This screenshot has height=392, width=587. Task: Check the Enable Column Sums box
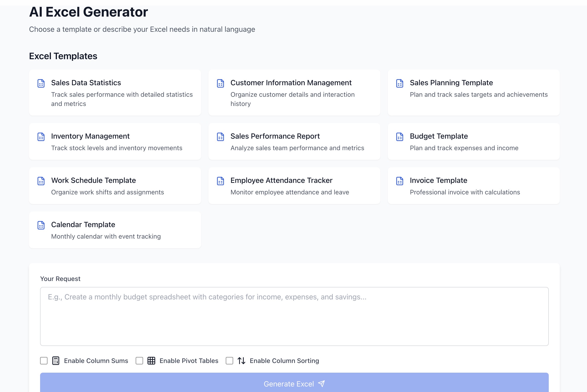tap(44, 360)
